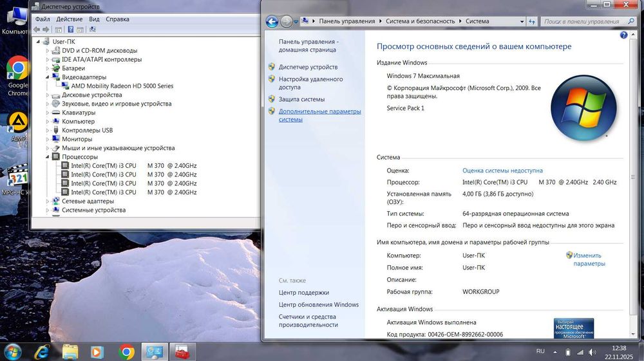Click the shield icon next to Защита системы

tap(272, 99)
